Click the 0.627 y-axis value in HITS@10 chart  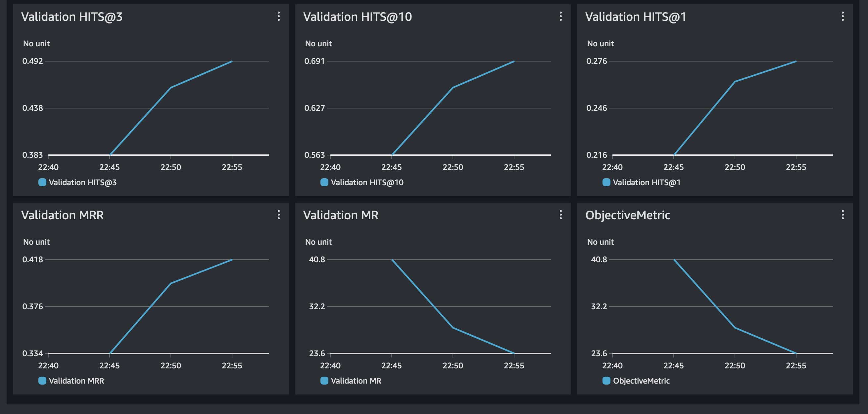pos(314,108)
